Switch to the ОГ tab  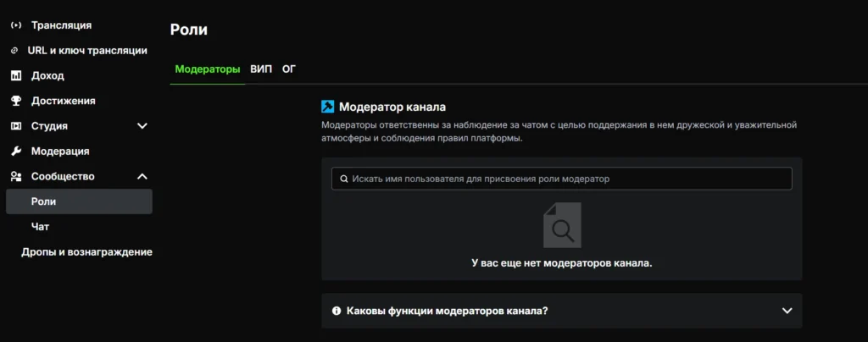click(x=289, y=69)
